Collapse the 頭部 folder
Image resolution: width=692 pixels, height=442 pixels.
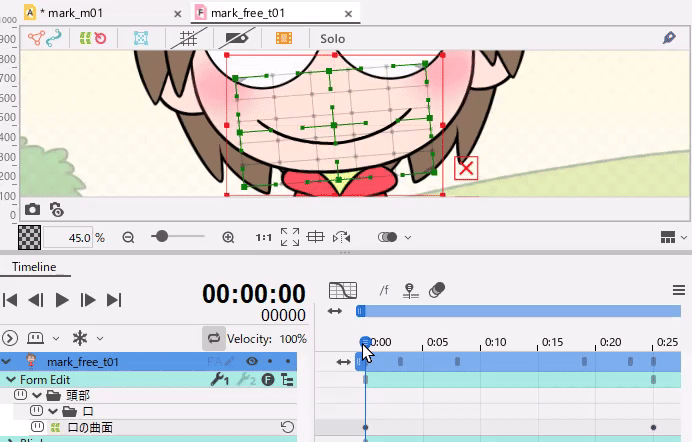[x=37, y=395]
